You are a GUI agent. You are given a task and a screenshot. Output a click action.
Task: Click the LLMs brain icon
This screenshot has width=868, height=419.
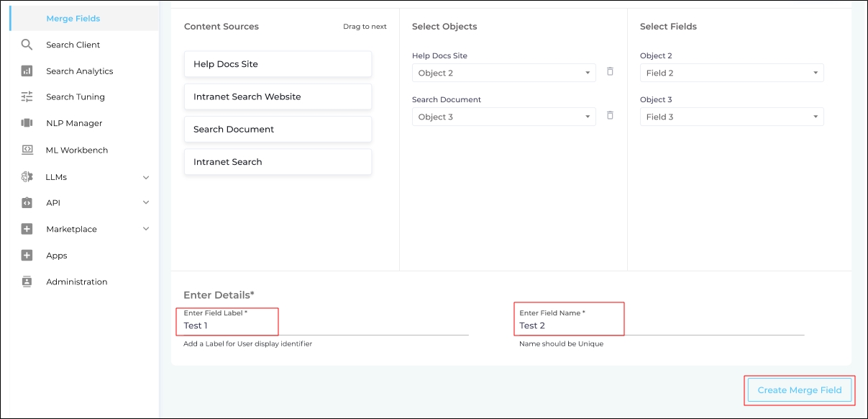coord(27,176)
